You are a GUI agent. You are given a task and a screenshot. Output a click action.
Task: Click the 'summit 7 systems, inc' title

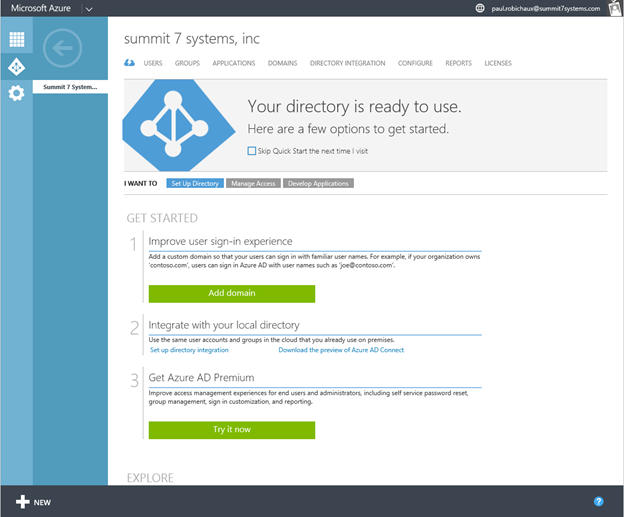click(192, 39)
